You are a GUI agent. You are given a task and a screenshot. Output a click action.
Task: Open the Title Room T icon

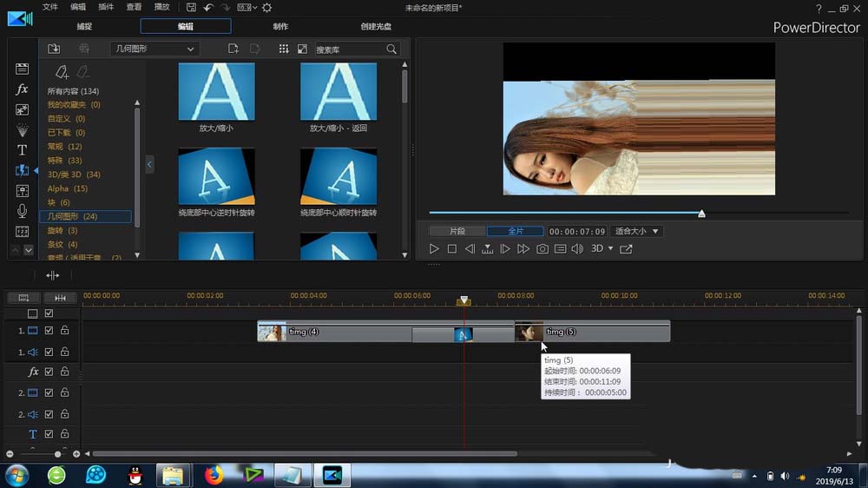click(23, 150)
